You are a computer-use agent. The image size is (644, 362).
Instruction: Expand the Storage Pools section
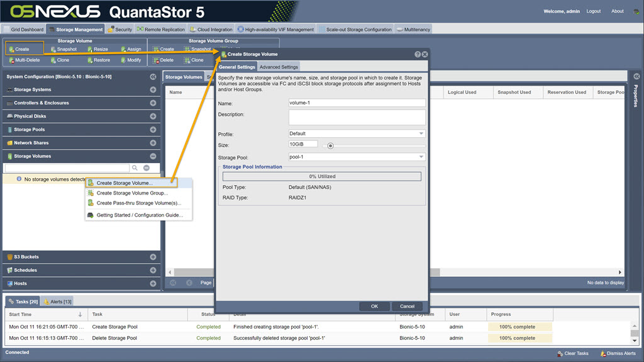pos(153,130)
